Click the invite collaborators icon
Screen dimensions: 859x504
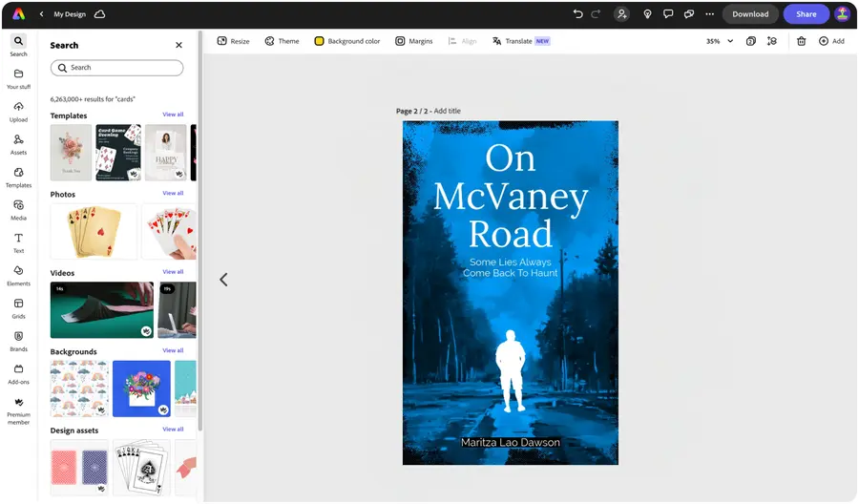coord(622,14)
